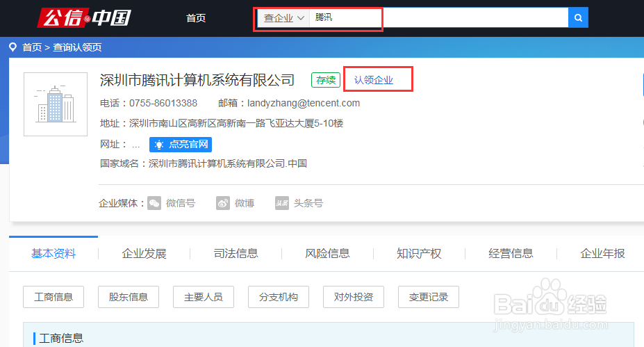Click the email landyzhang@tencent.com
The height and width of the screenshot is (347, 644).
click(304, 103)
